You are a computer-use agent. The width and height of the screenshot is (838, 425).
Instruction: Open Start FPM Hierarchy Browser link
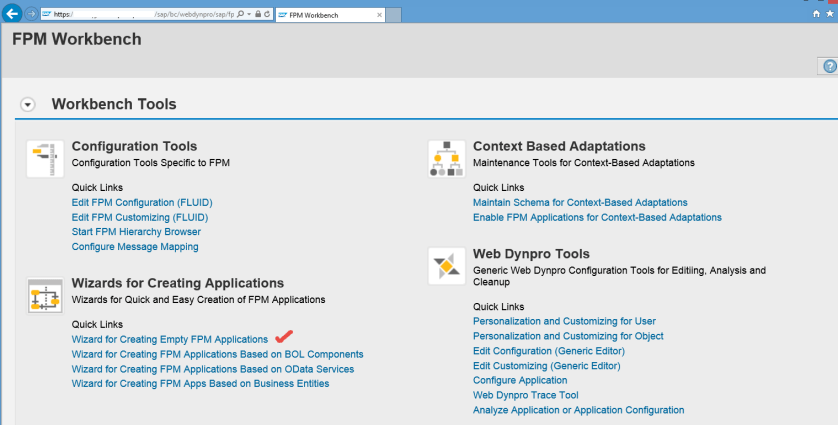coord(136,232)
